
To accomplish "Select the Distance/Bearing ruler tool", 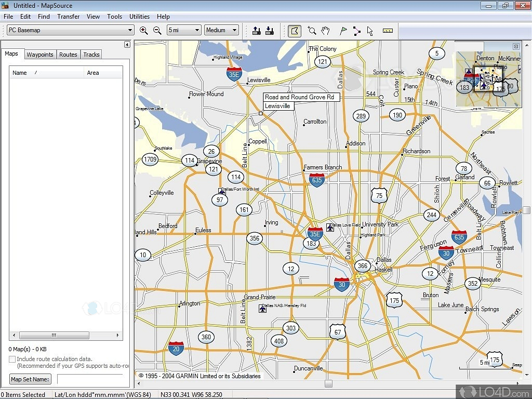I will 388,31.
